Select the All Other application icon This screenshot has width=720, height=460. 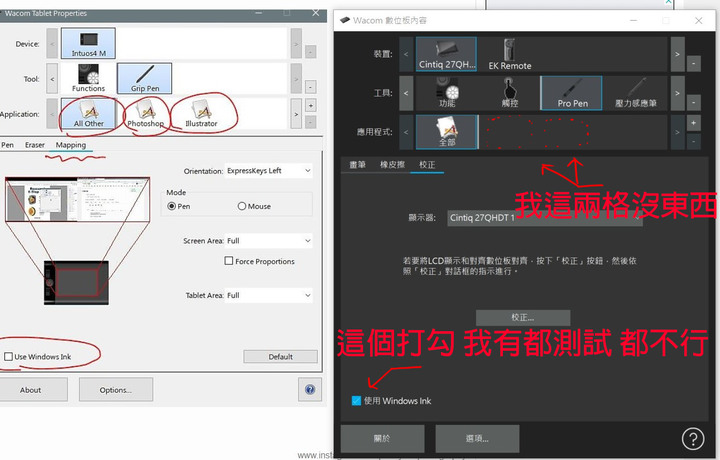point(88,113)
